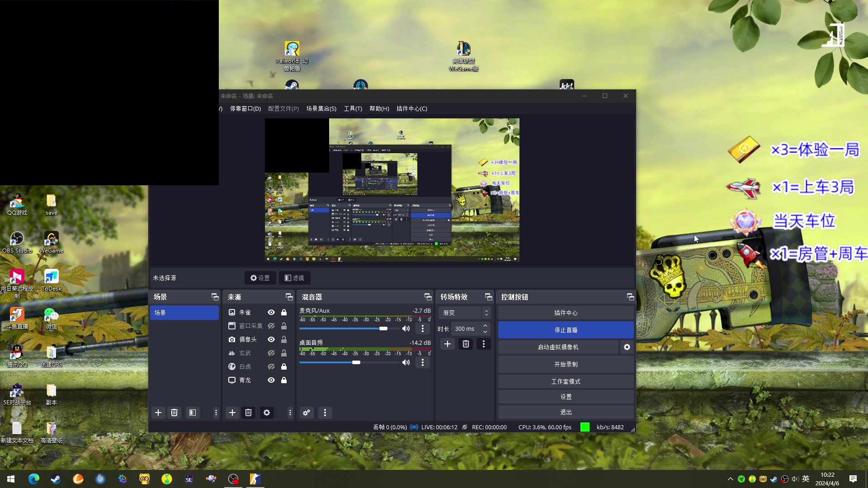Mute the 麦克风/Aux speaker icon
868x488 pixels.
coord(406,328)
